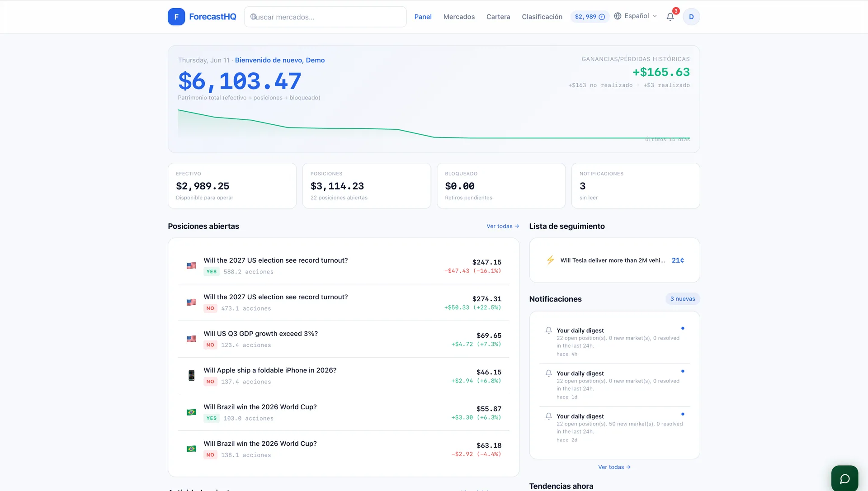868x491 pixels.
Task: Click bell icon of digest from hace 2d
Action: click(x=548, y=416)
